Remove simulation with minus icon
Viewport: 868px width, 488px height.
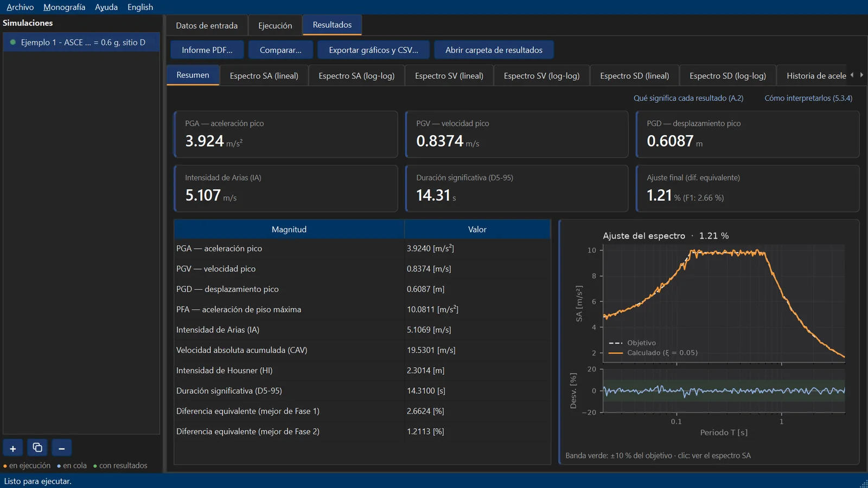tap(62, 448)
